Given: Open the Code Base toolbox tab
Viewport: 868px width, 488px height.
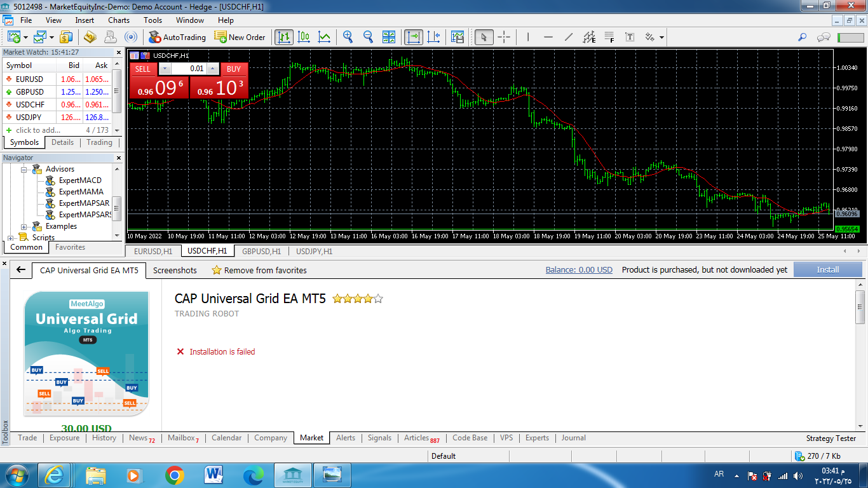Looking at the screenshot, I should click(x=470, y=438).
